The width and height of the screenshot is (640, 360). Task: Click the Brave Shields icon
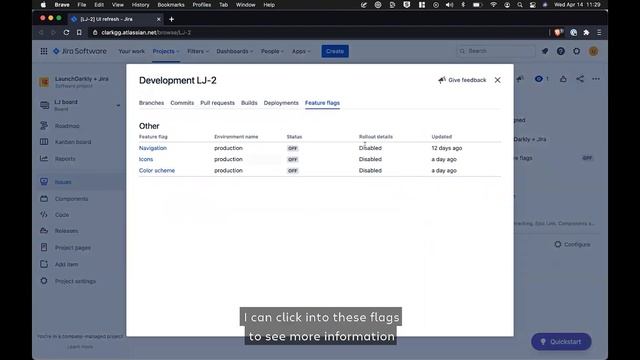[558, 32]
